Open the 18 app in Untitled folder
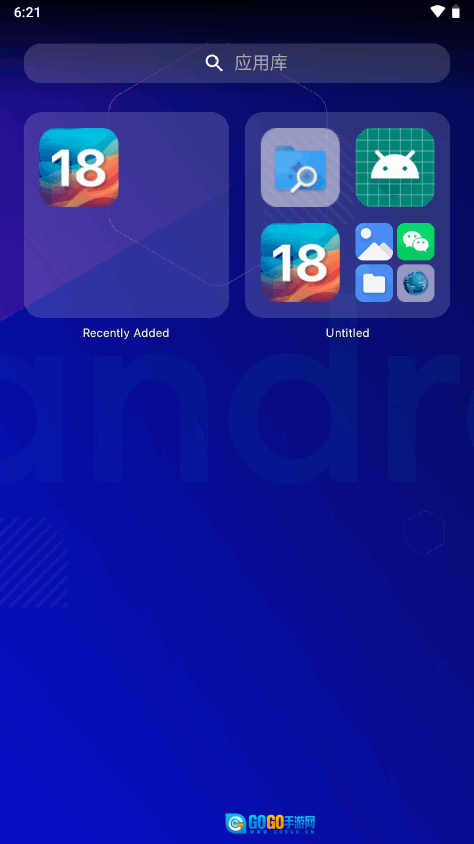 [x=300, y=262]
